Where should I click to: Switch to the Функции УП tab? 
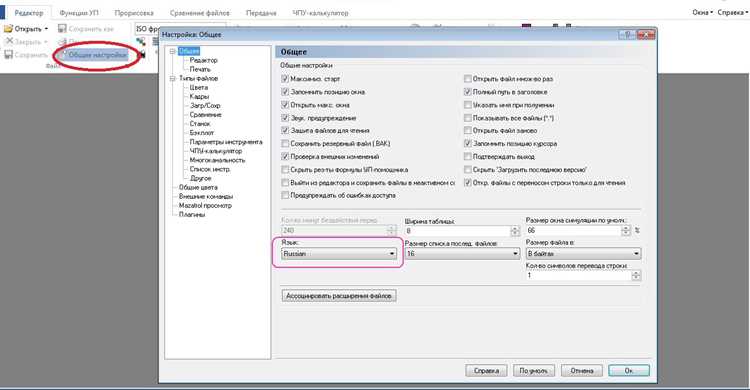click(x=79, y=13)
